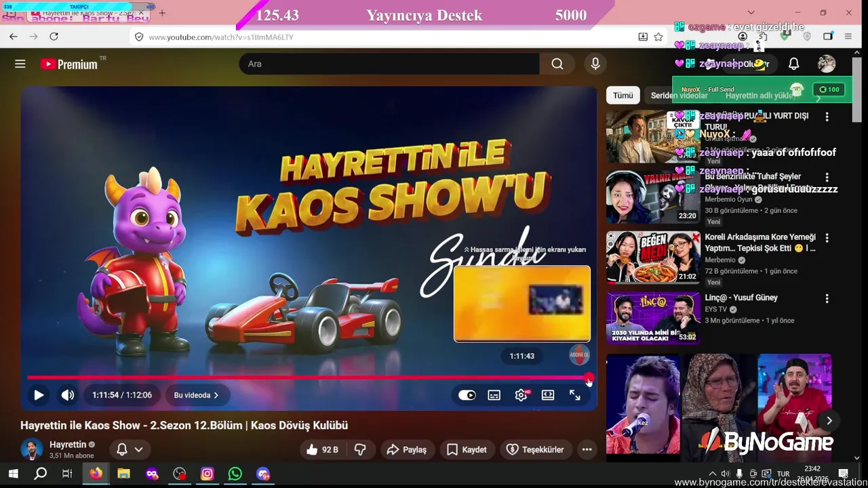Click the YouTube search input field
This screenshot has height=488, width=868.
[389, 64]
